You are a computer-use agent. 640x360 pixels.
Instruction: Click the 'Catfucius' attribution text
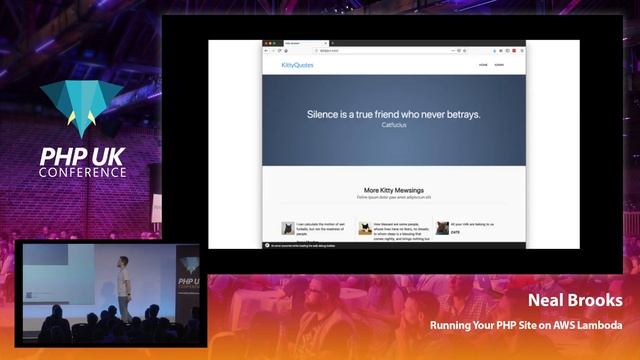click(x=394, y=125)
